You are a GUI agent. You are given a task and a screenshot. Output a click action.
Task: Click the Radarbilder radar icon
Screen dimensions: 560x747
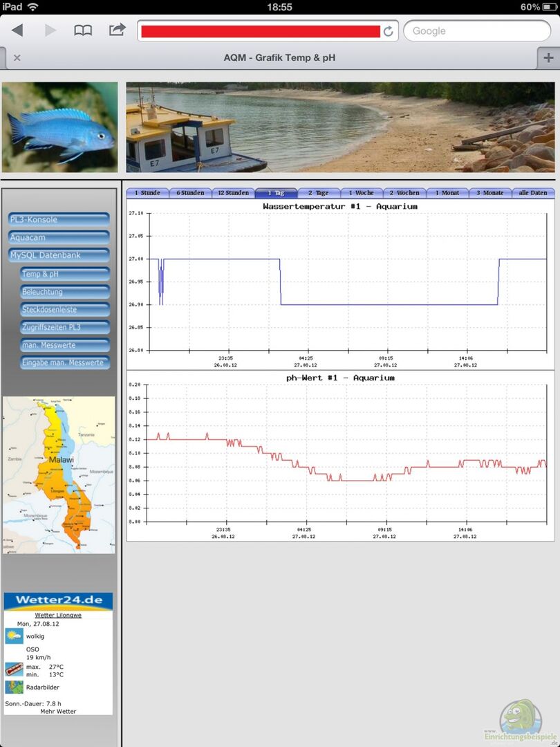point(14,687)
